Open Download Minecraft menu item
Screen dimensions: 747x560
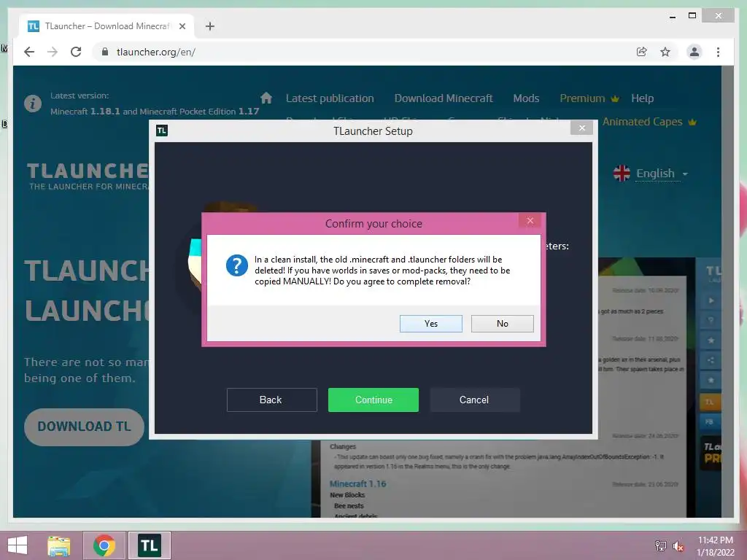(444, 98)
